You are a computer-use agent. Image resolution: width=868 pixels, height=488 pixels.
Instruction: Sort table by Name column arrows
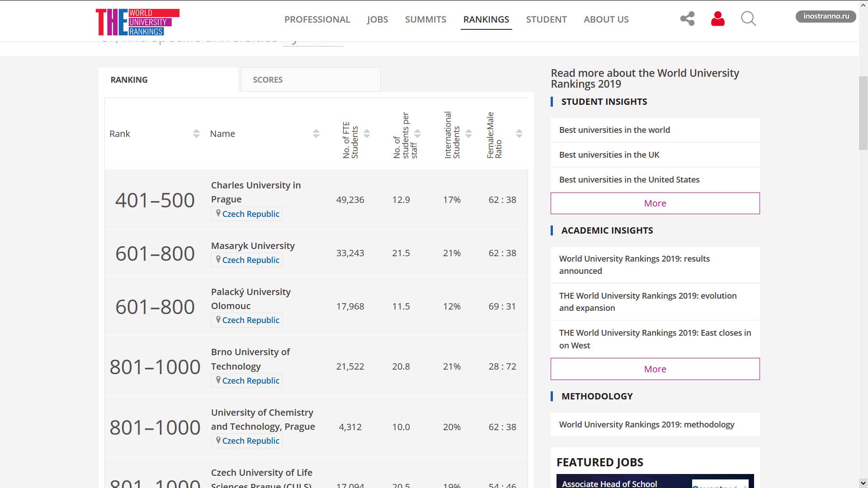pos(316,134)
